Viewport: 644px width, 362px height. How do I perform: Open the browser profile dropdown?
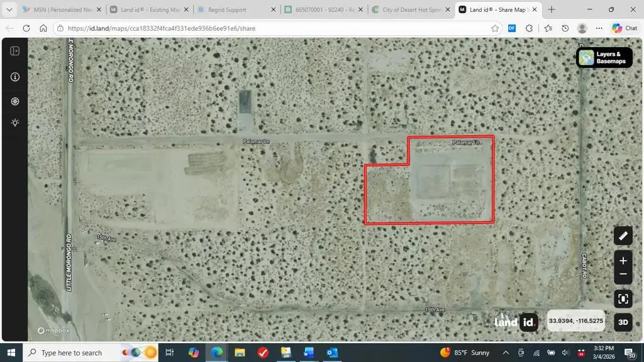582,28
